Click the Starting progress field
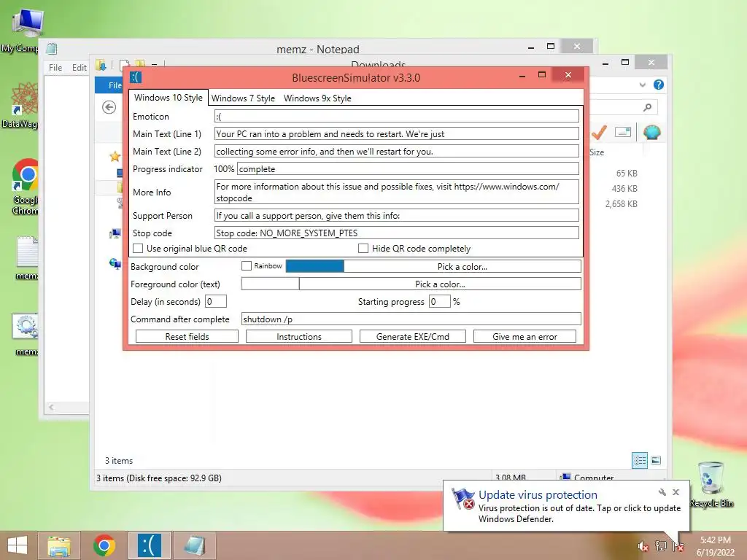Screen dimensions: 747x560 click(439, 301)
